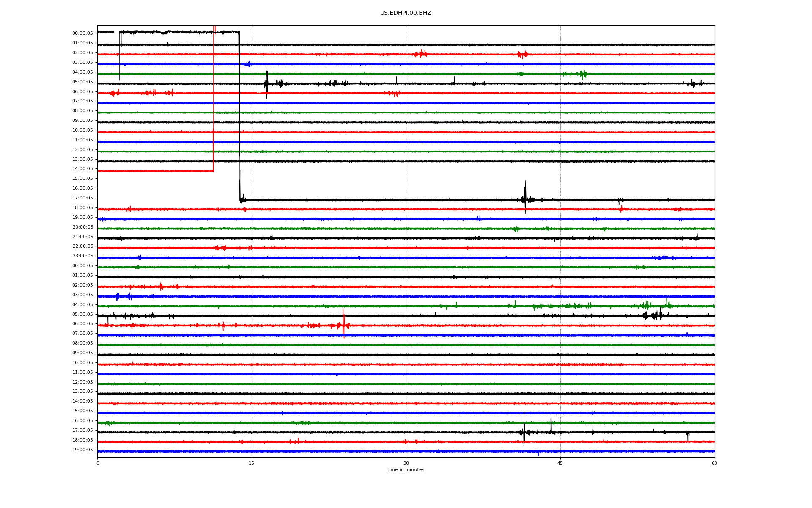Click the x-axis tick label 30

406,463
